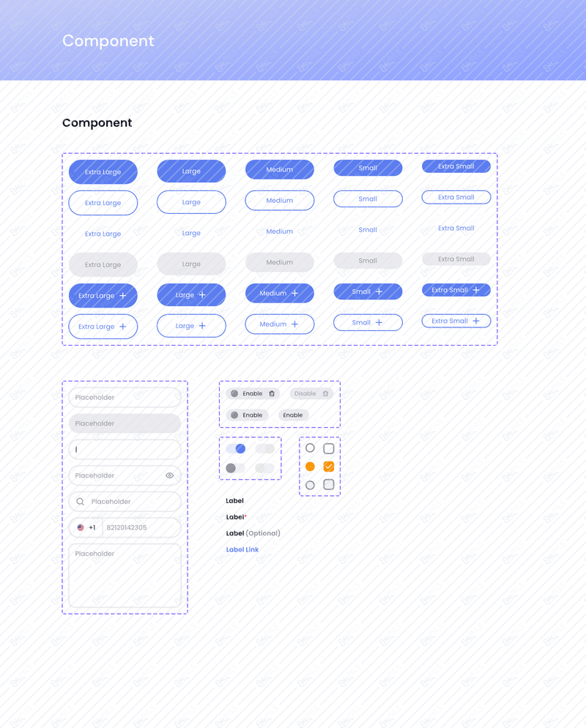
Task: Click the Enable chip with no dot
Action: pyautogui.click(x=293, y=415)
